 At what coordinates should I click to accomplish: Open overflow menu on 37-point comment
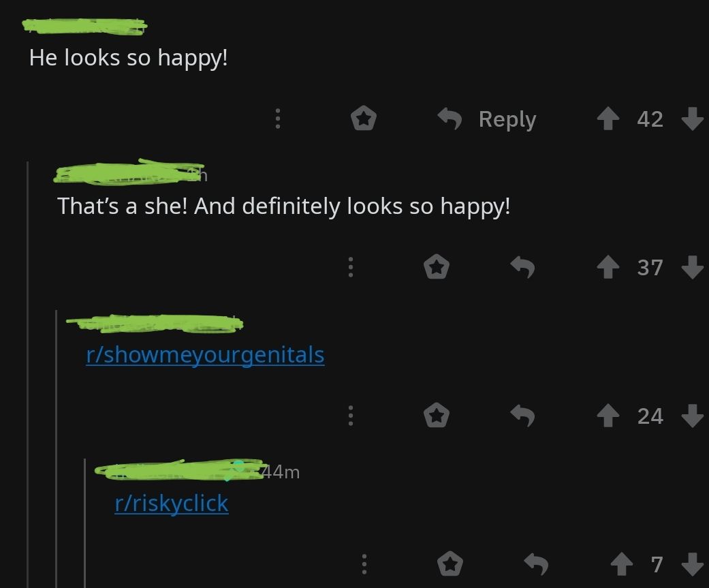coord(351,267)
